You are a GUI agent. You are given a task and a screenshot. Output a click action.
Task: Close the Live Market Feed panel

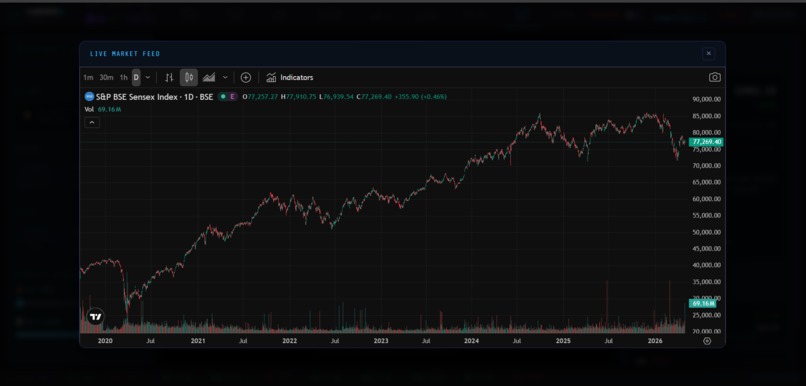click(708, 53)
